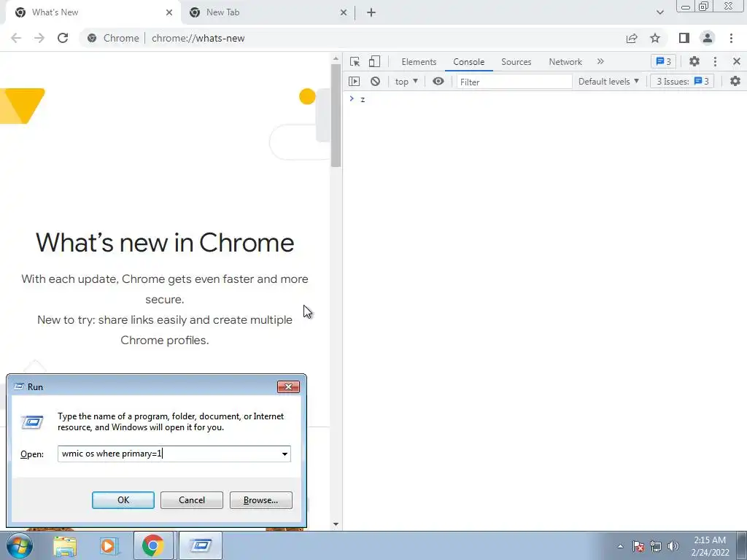Click the Chrome taskbar icon
Image resolution: width=747 pixels, height=560 pixels.
[x=153, y=545]
